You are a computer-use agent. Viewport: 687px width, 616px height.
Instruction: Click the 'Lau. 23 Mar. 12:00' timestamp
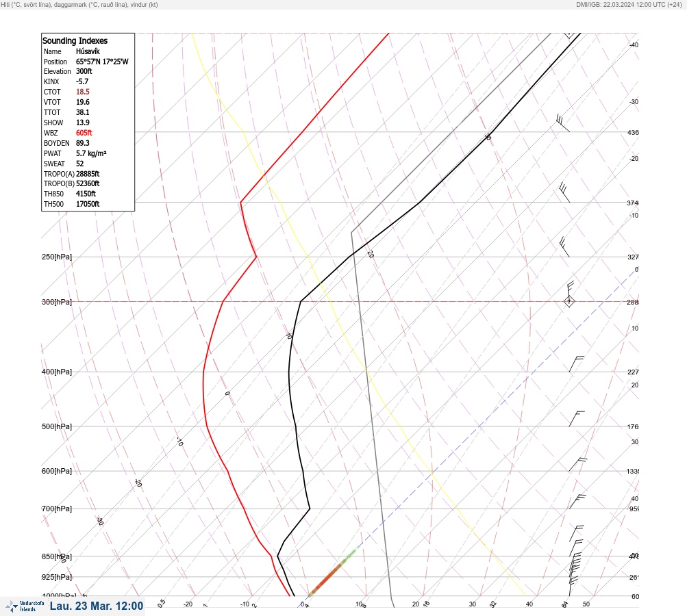click(x=97, y=606)
